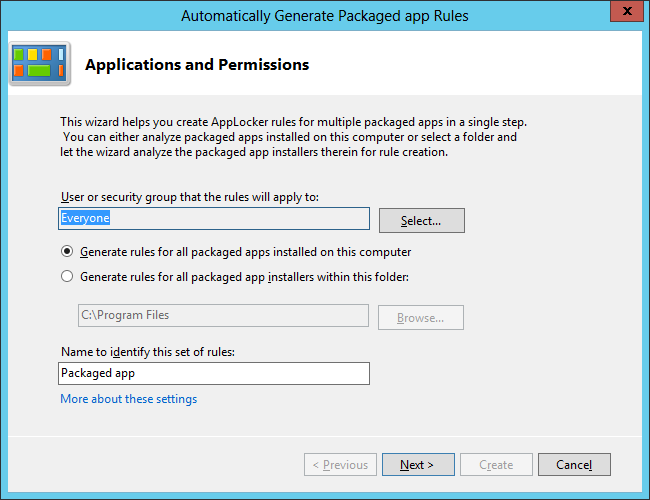
Task: Proceed with the Next button
Action: pyautogui.click(x=417, y=465)
